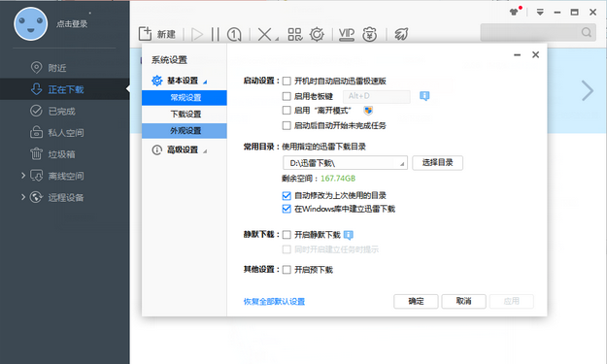Uncheck 在Windows库中建立迅雷下载

click(287, 209)
